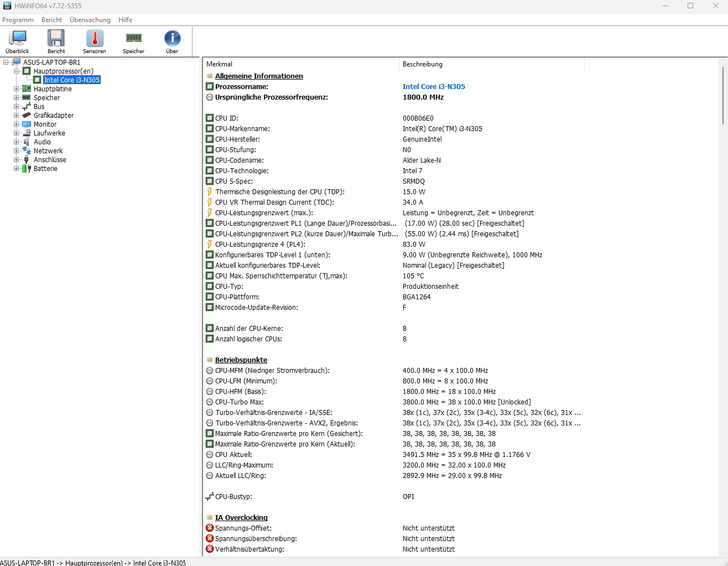Collapse the ASUS-LAPTOP-BR1 root node

[x=6, y=63]
